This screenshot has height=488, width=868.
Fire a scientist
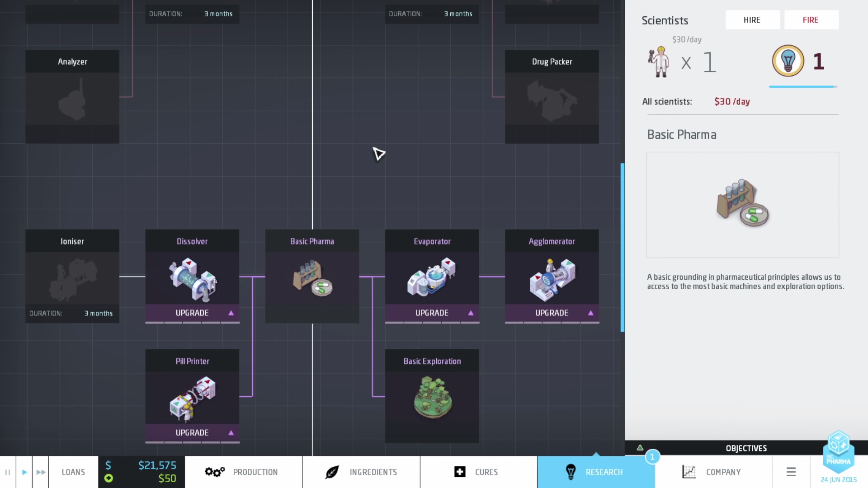click(811, 20)
